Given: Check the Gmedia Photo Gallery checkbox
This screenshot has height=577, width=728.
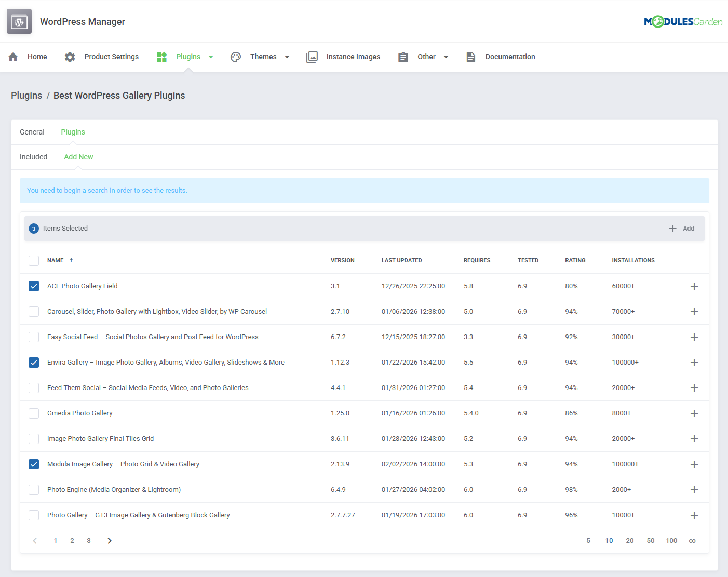Looking at the screenshot, I should pos(34,413).
